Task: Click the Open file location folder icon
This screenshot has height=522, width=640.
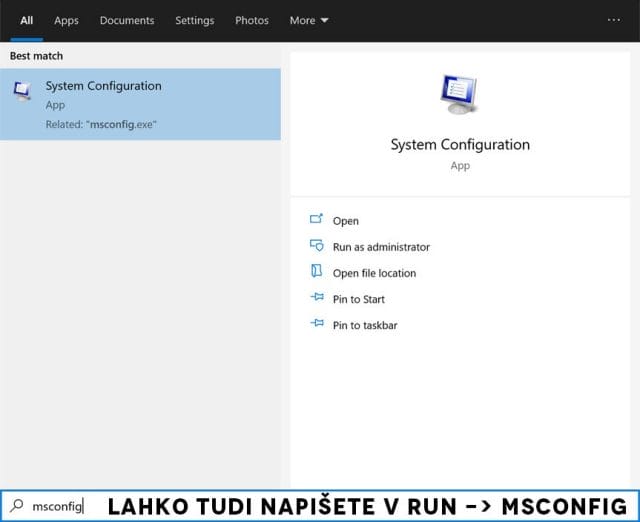Action: pyautogui.click(x=316, y=271)
